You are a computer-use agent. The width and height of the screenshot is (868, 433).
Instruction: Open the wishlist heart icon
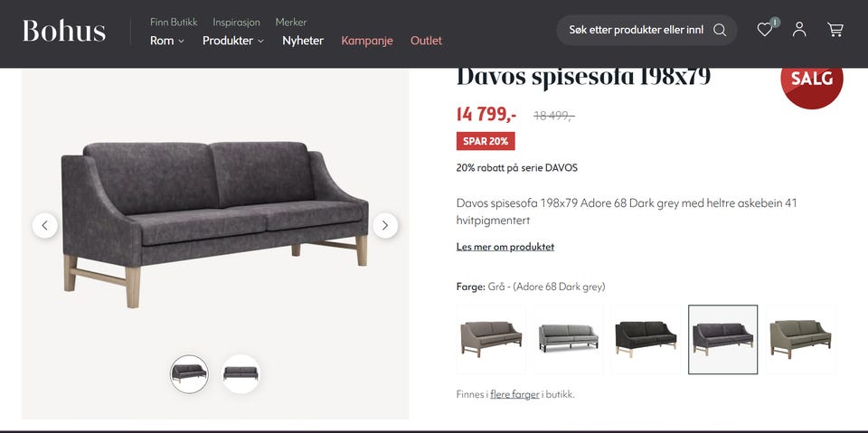tap(765, 30)
